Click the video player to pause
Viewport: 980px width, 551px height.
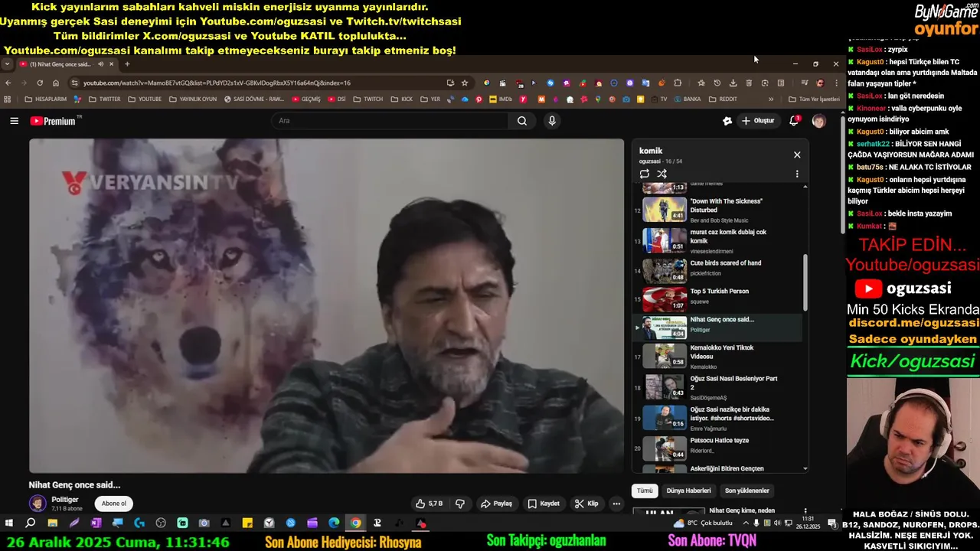[327, 305]
